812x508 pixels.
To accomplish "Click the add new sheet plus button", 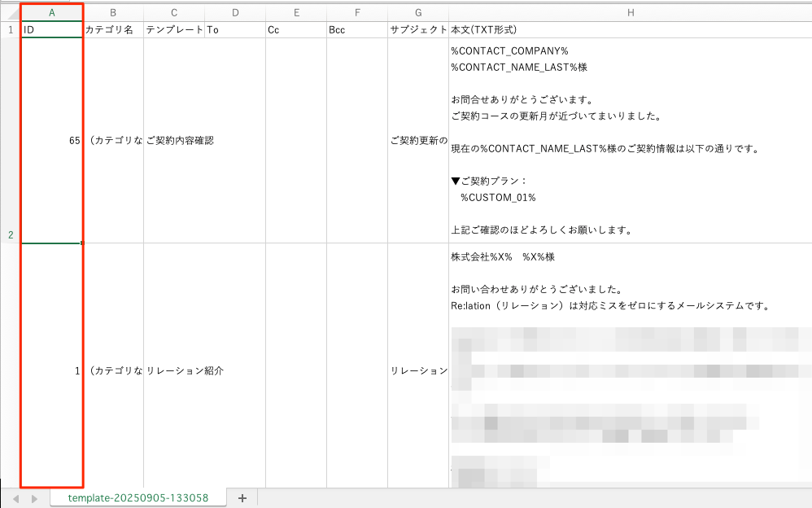I will pos(242,497).
